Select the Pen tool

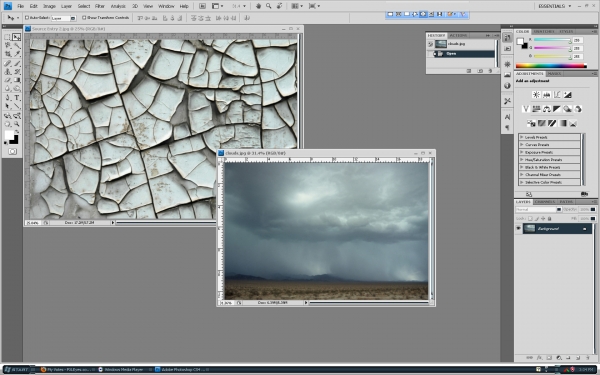point(7,98)
